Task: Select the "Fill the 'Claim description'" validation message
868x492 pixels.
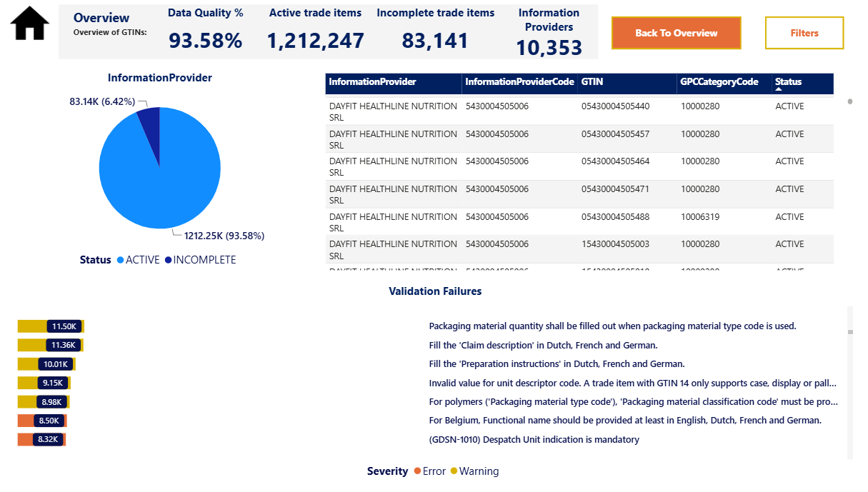Action: tap(542, 346)
